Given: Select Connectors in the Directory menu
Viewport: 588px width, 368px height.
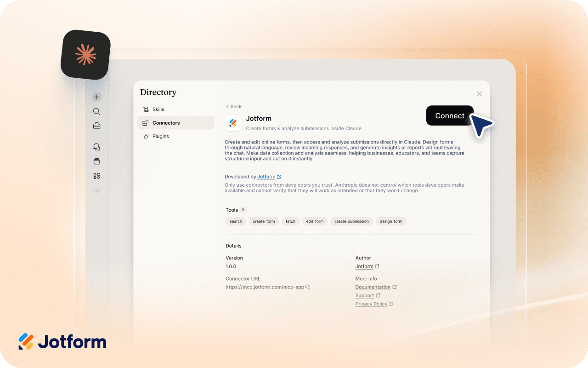Looking at the screenshot, I should [175, 123].
